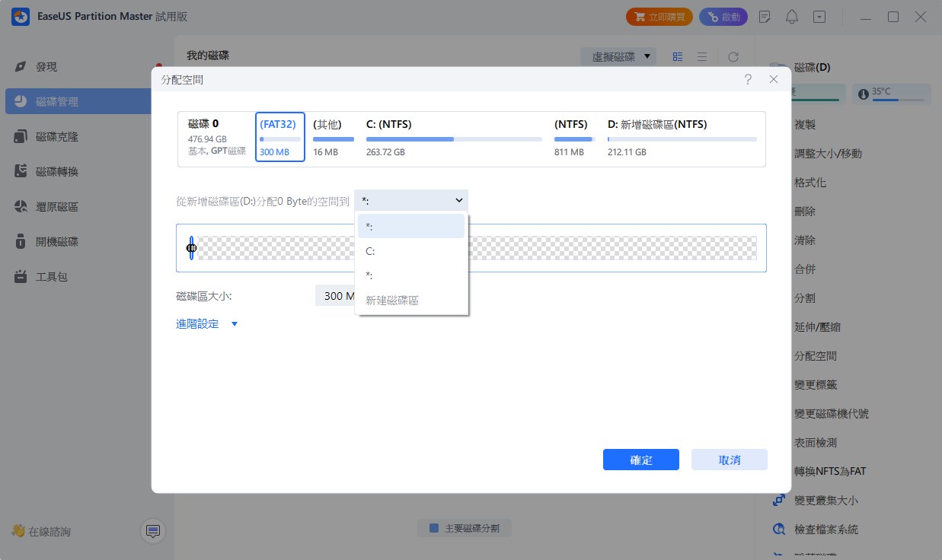Confirm with the 確定 button
This screenshot has width=942, height=560.
coord(640,460)
